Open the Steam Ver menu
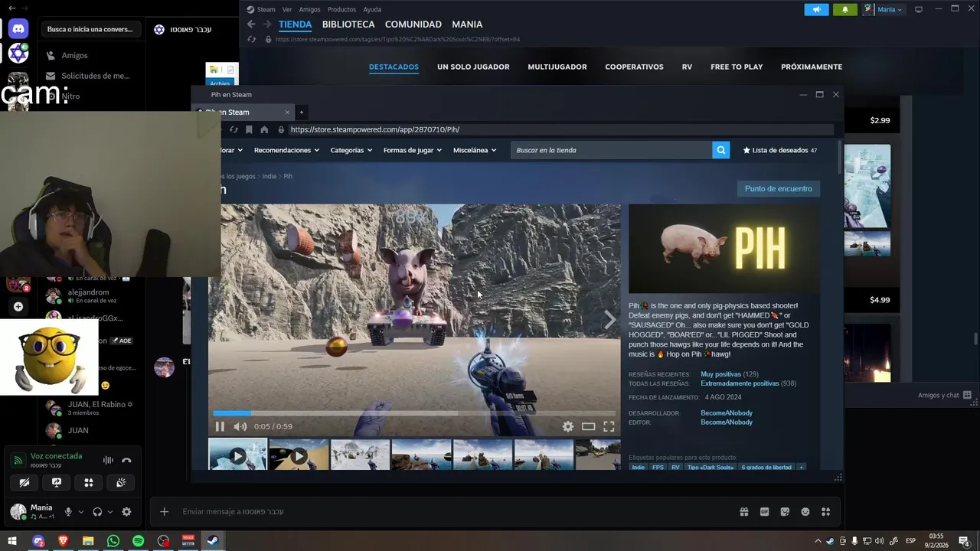This screenshot has width=980, height=551. [287, 9]
